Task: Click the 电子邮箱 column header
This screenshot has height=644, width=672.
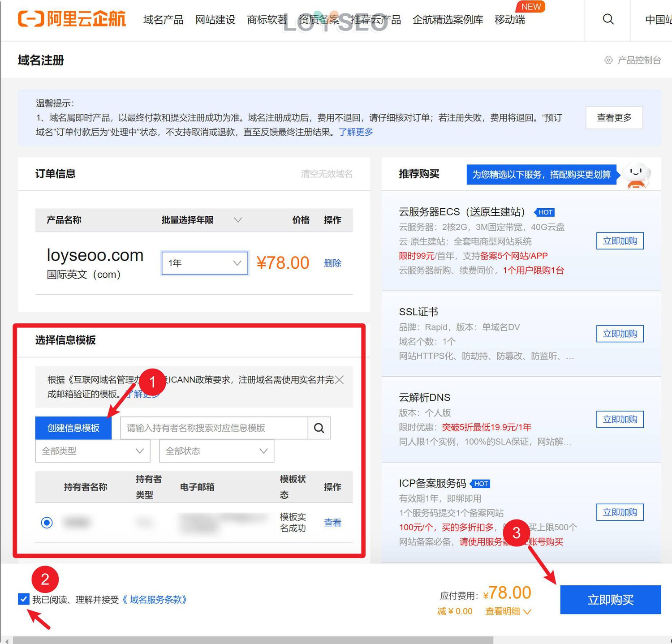Action: pos(197,487)
